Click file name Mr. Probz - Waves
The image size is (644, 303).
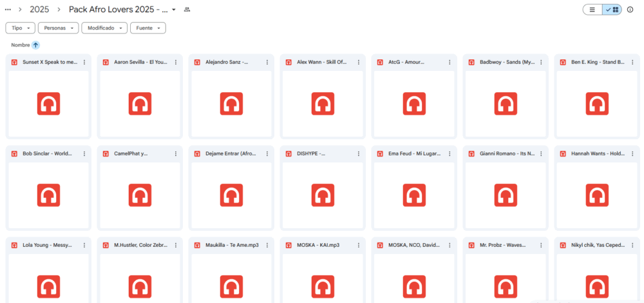pos(503,245)
